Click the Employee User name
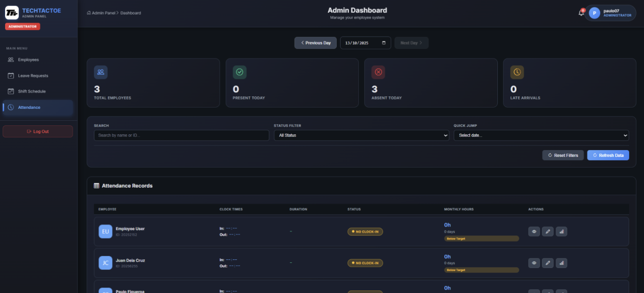644x293 pixels. (130, 229)
